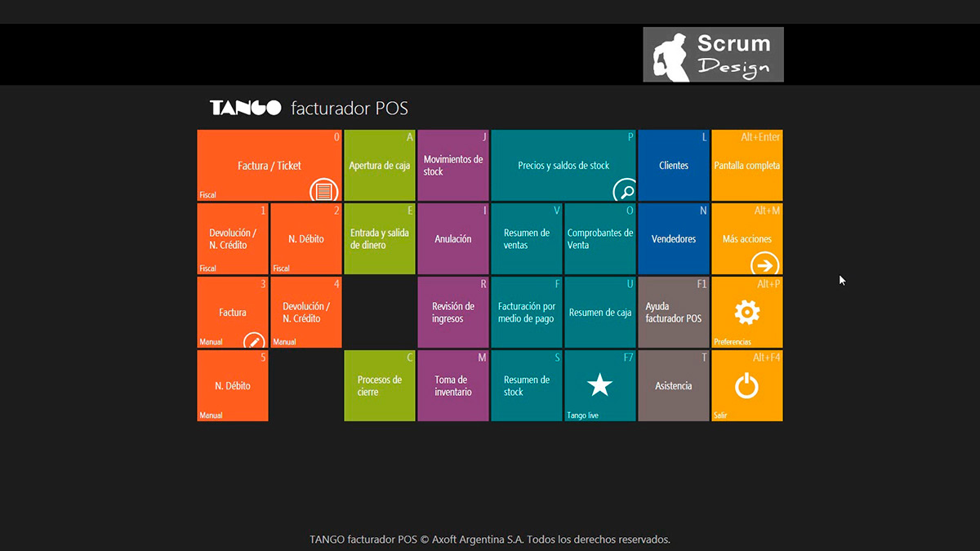Open Preferencias gear icon
The image size is (980, 551).
(x=746, y=312)
